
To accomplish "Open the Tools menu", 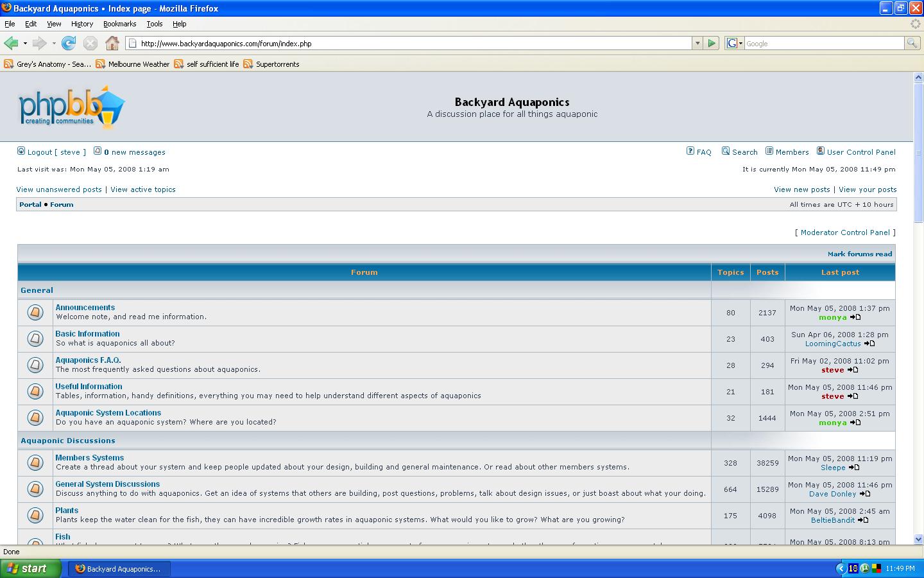I will click(x=154, y=24).
